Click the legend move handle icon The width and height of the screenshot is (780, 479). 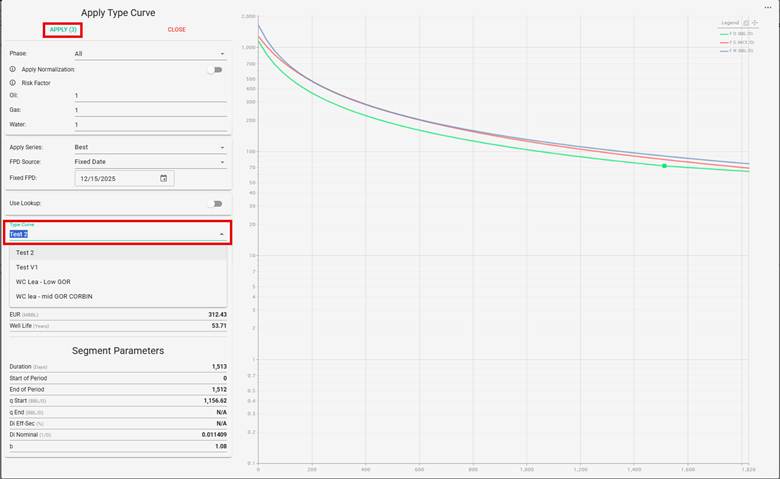pos(755,23)
